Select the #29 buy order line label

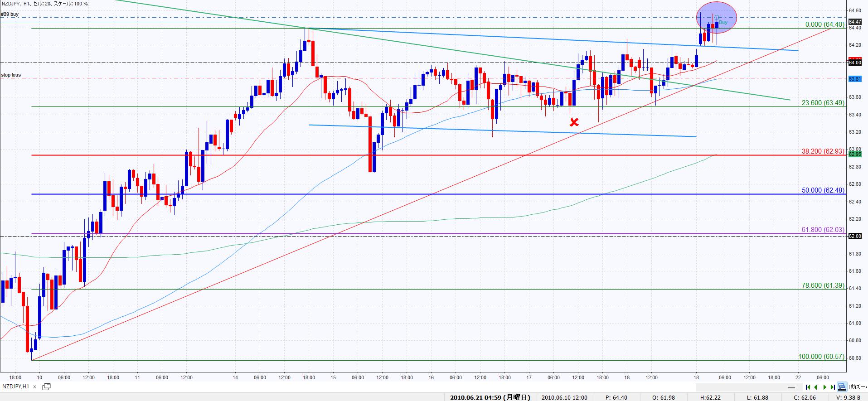10,14
